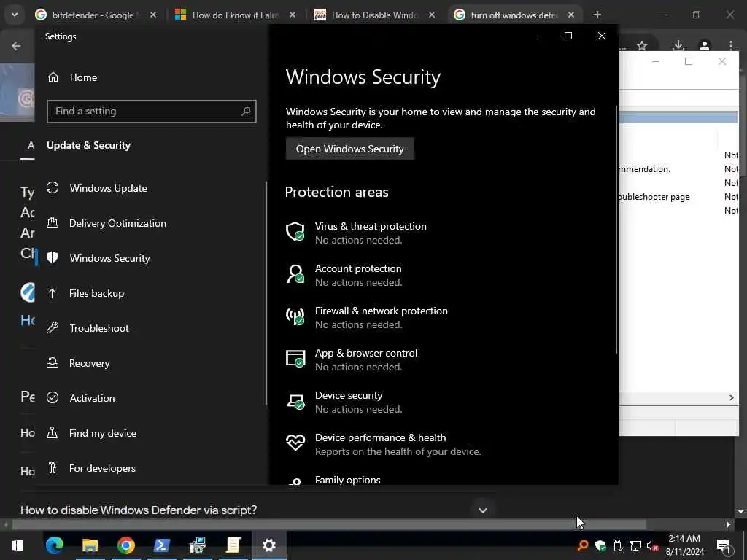Open Chrome tab search dropdown
Image resolution: width=747 pixels, height=560 pixels.
tap(15, 15)
